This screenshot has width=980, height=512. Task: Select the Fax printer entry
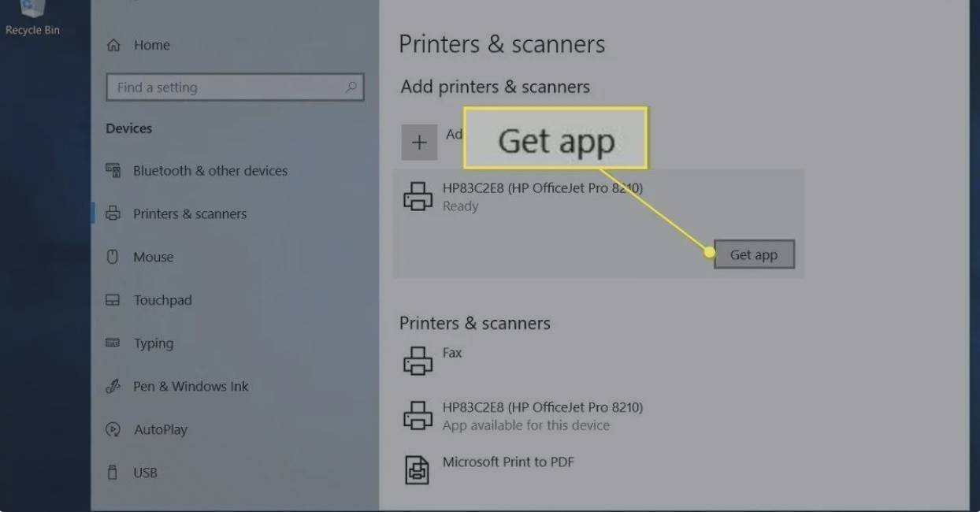pos(451,354)
